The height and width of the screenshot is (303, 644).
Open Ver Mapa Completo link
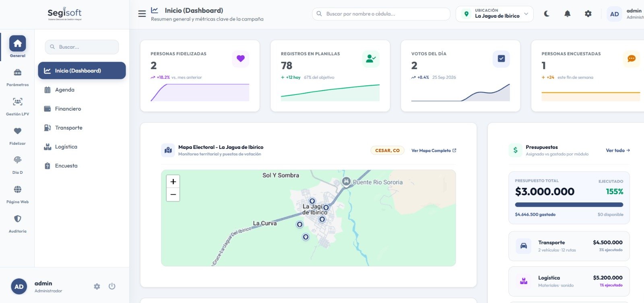[x=433, y=150]
